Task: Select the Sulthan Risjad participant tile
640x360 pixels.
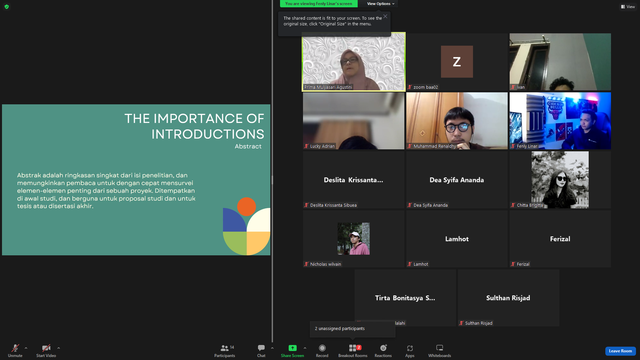Action: (508, 298)
